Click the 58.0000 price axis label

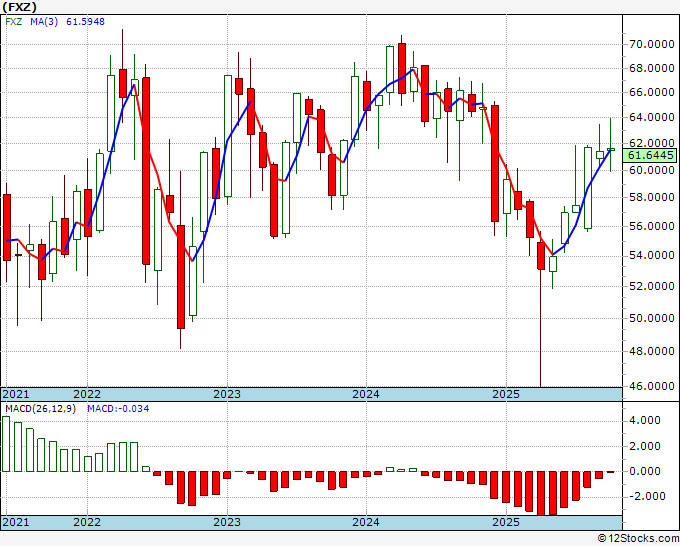651,197
